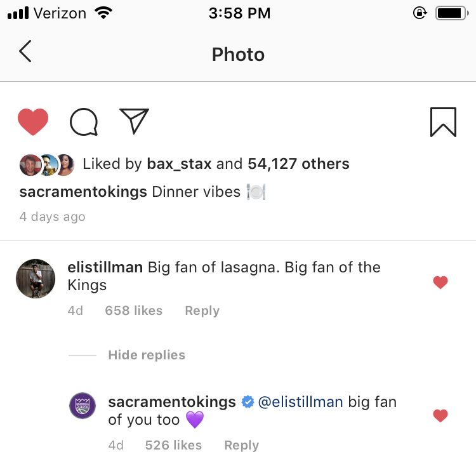Open sacramentokings profile from caption
This screenshot has height=473, width=476.
(x=83, y=192)
